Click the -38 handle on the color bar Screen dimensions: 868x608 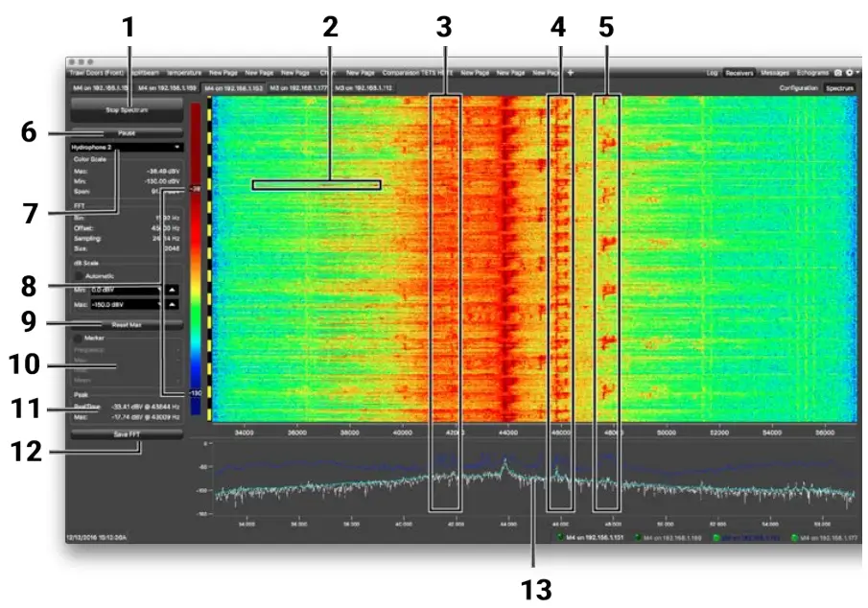click(196, 189)
